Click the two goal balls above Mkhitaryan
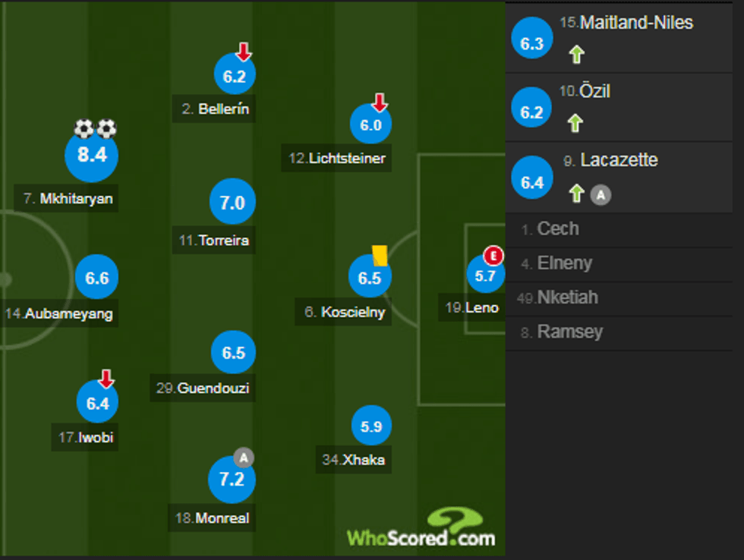 [x=95, y=128]
